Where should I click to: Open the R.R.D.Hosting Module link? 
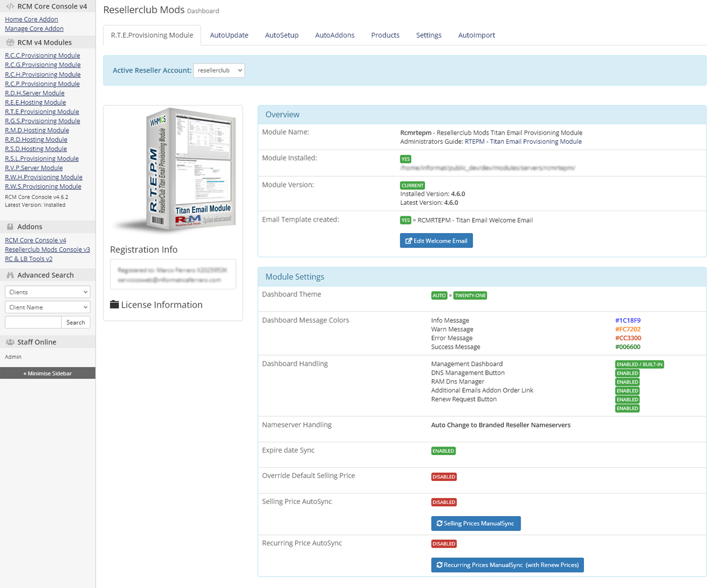[36, 139]
